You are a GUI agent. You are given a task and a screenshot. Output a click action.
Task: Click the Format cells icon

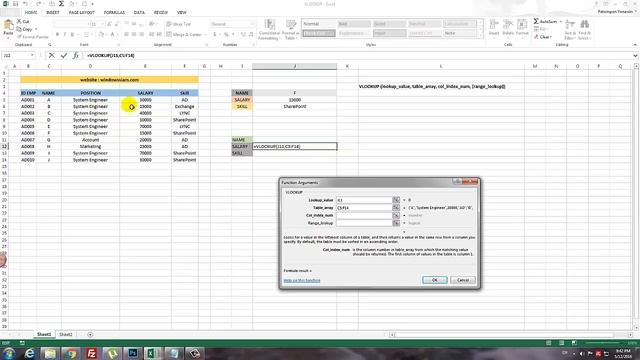pyautogui.click(x=522, y=27)
